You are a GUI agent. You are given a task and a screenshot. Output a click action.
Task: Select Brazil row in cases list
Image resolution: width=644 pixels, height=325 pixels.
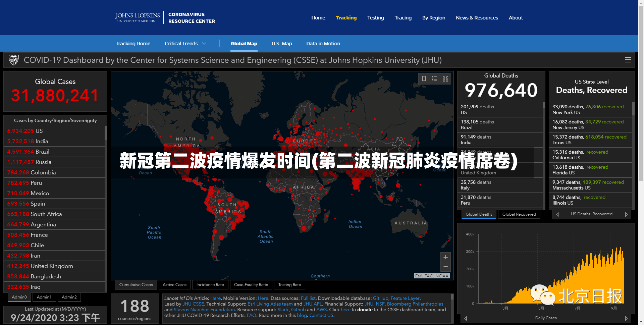pyautogui.click(x=54, y=152)
